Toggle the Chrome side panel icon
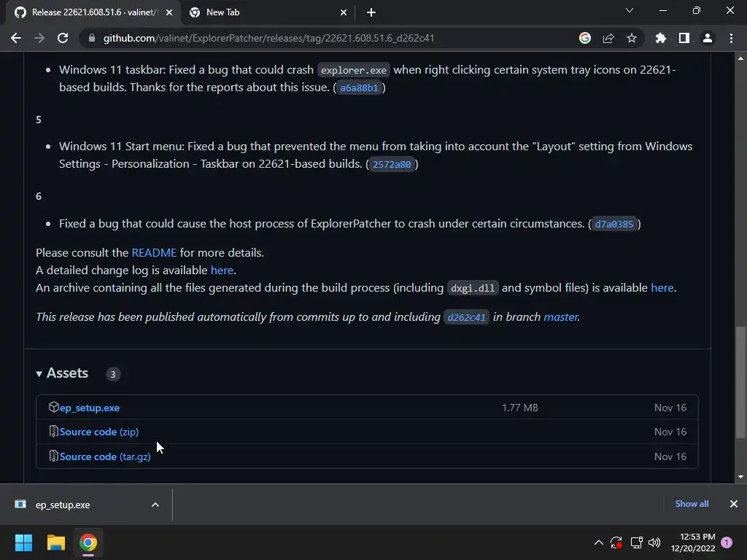This screenshot has width=747, height=560. point(684,38)
